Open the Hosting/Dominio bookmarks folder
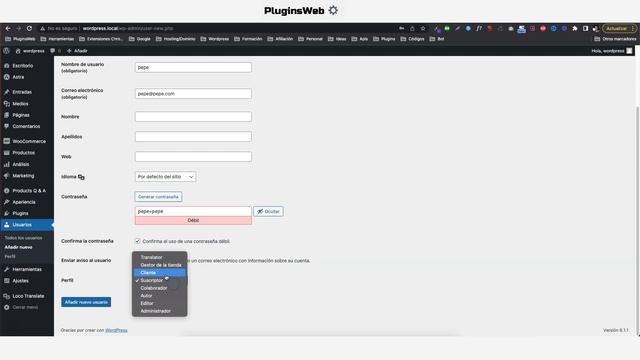This screenshot has width=640, height=360. pos(176,39)
